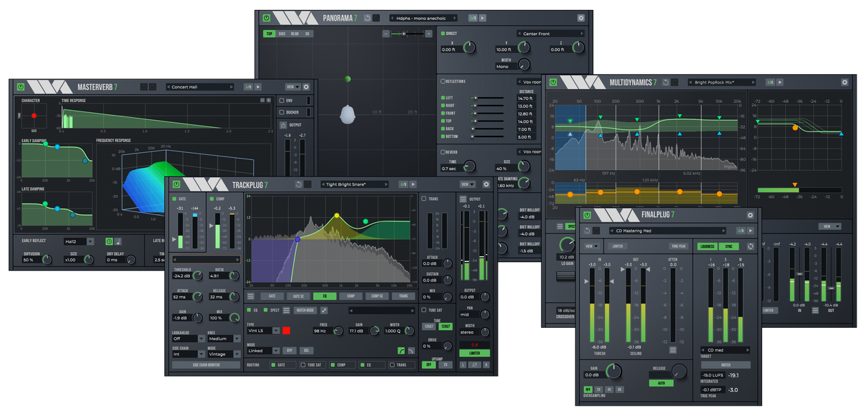Click the Trackplug undo arrow icon
The height and width of the screenshot is (410, 868).
click(x=298, y=184)
